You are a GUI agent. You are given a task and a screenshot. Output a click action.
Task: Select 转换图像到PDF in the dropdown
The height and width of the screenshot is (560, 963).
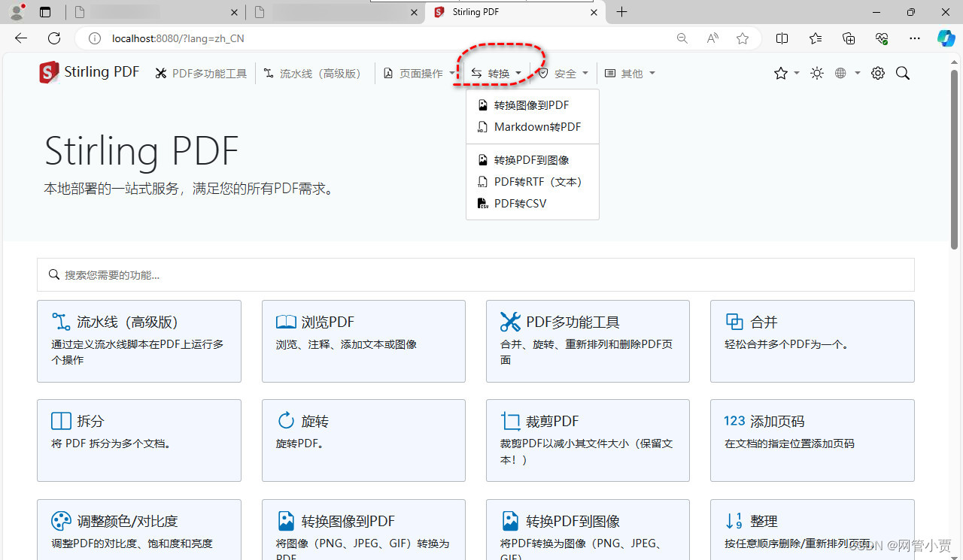click(533, 105)
